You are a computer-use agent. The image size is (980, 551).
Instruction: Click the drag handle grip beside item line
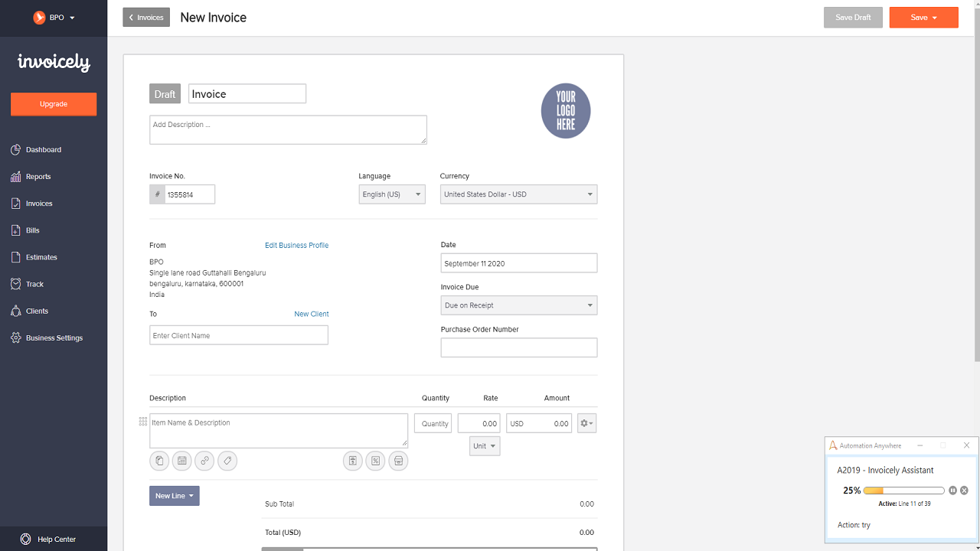143,422
